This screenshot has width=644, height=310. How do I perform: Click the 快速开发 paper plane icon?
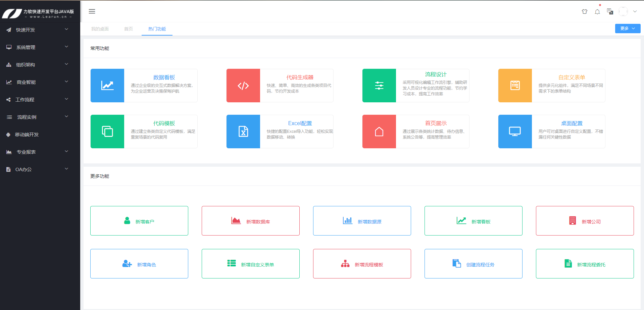tap(9, 30)
